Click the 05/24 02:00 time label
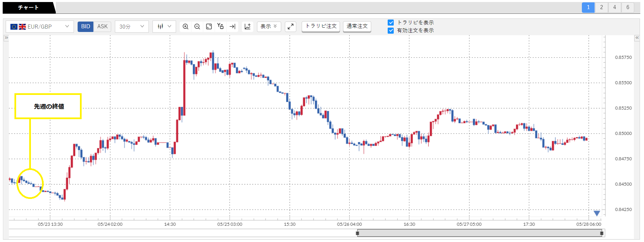The height and width of the screenshot is (242, 644). [x=110, y=224]
